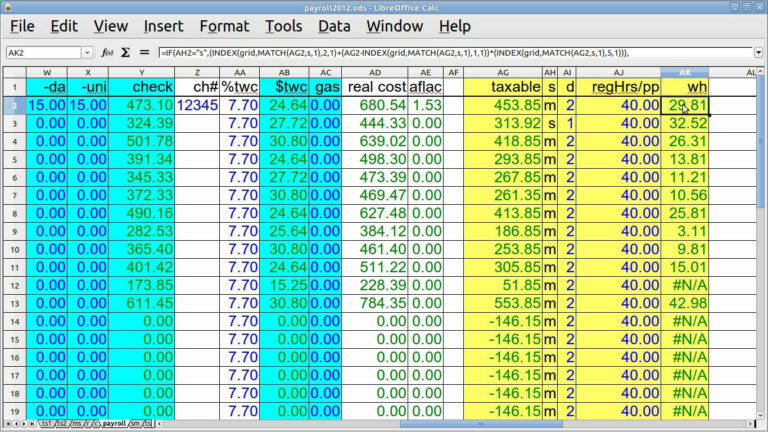Open the Data menu

point(334,26)
